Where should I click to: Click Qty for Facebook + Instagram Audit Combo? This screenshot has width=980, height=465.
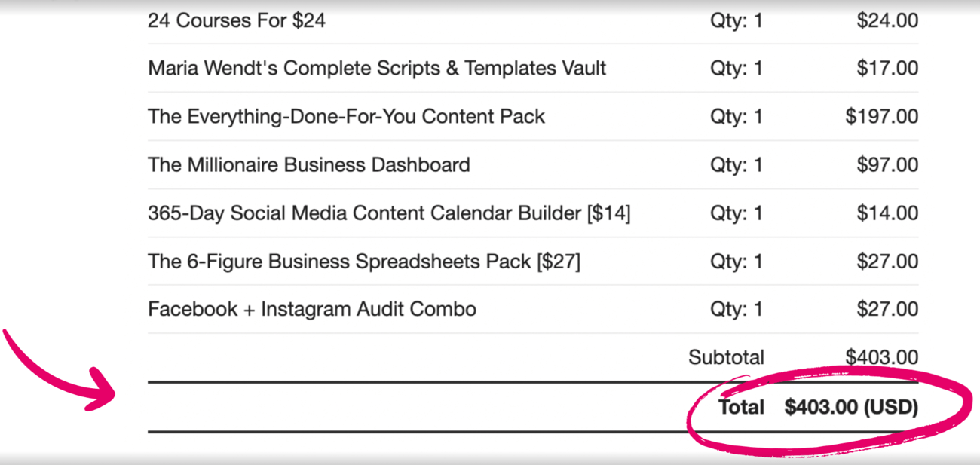click(736, 309)
